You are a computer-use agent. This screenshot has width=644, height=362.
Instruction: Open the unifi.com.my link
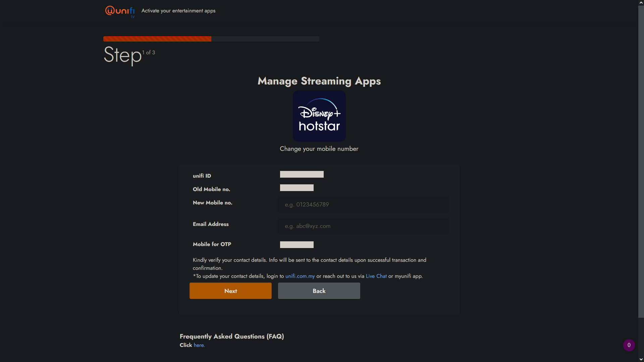[x=300, y=276]
